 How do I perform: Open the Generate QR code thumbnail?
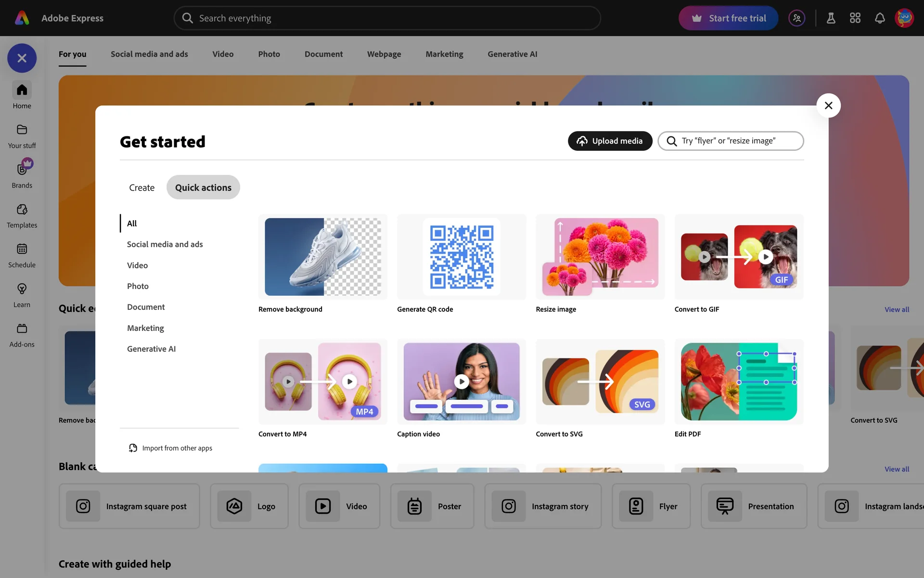(x=461, y=257)
